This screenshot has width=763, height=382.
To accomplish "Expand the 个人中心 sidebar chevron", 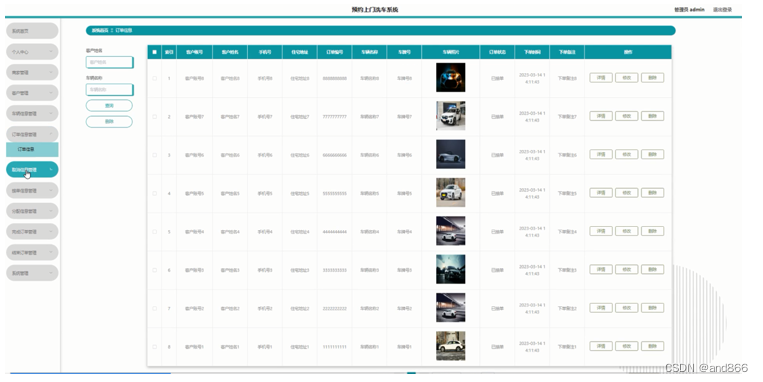I will pos(51,51).
